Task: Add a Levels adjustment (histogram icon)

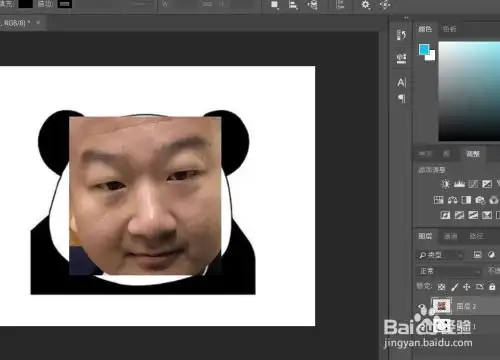Action: pos(459,184)
